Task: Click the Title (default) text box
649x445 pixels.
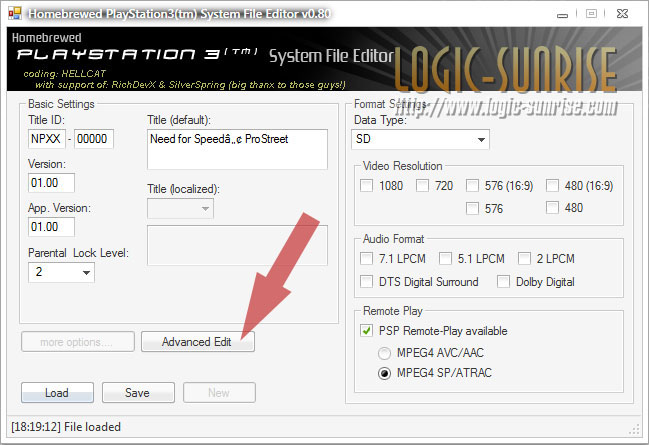Action: tap(237, 149)
